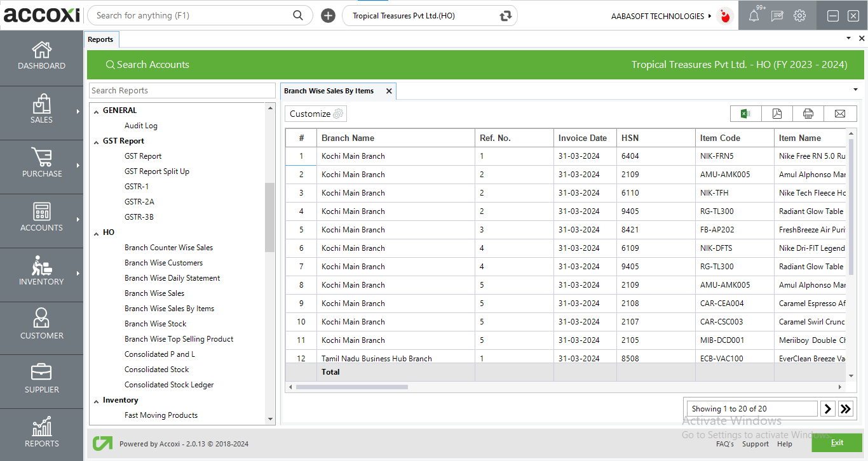868x461 pixels.
Task: Collapse the HO reports section
Action: pos(97,232)
